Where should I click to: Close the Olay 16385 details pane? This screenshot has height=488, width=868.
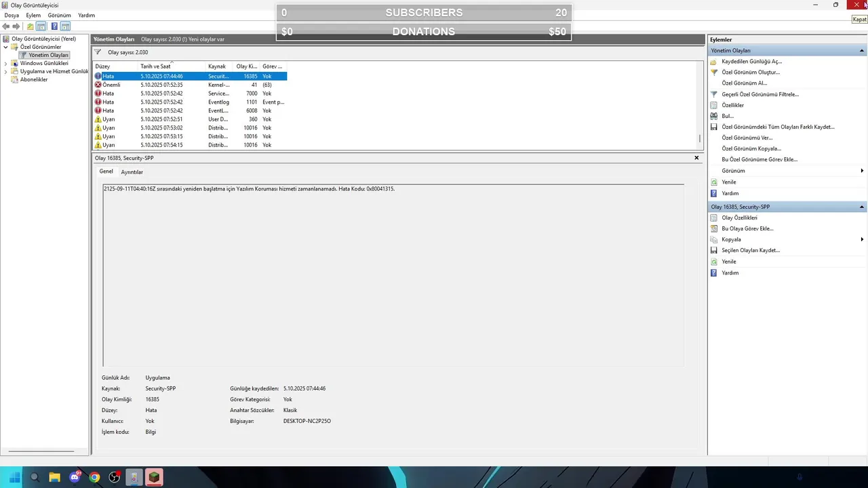tap(696, 158)
